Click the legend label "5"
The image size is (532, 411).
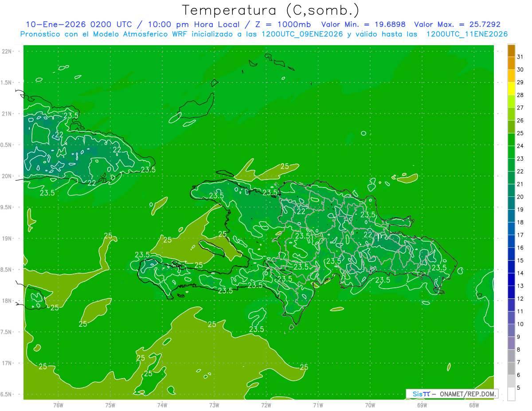point(519,388)
